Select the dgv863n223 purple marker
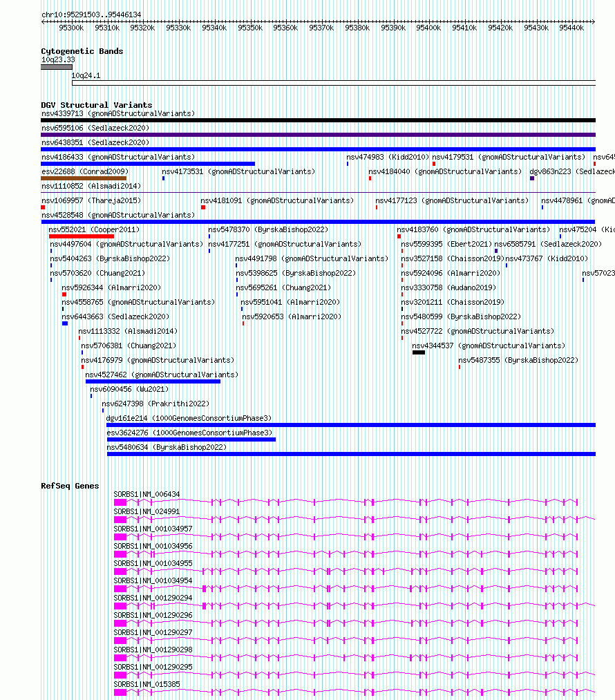This screenshot has height=700, width=615. 532,178
